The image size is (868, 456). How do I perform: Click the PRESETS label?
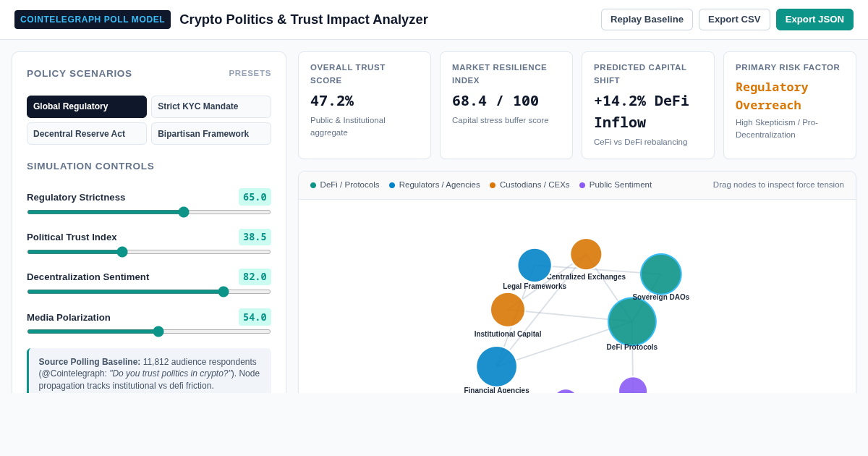click(x=250, y=73)
